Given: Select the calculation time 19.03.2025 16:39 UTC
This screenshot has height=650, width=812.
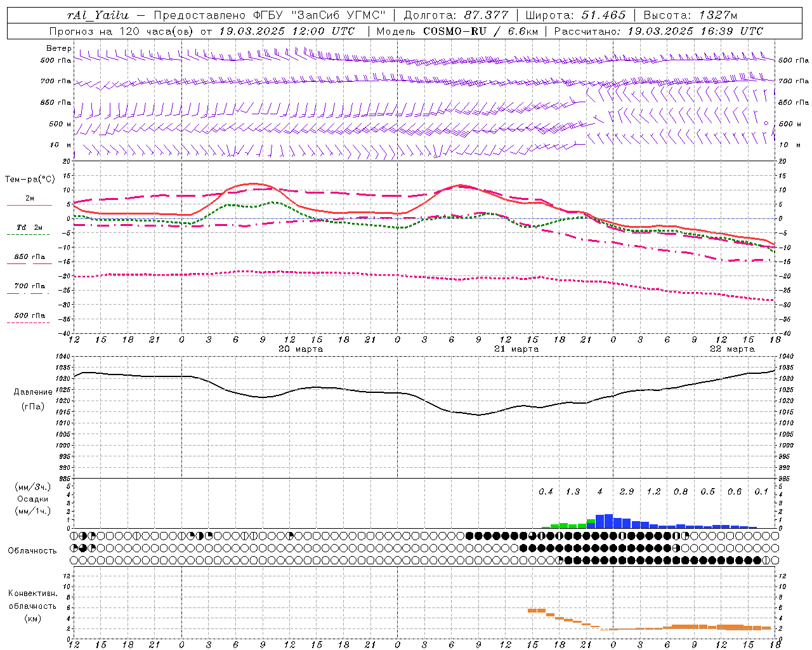Looking at the screenshot, I should 695,31.
